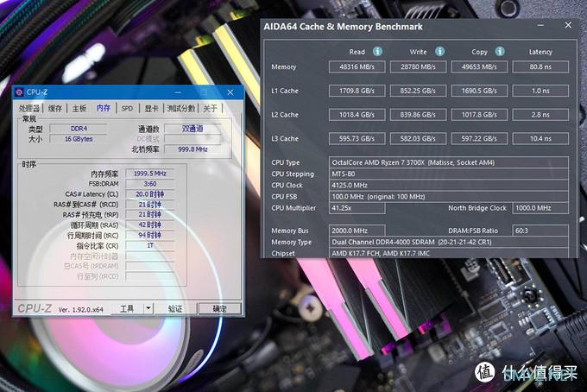Switch to the 关于 tab in CPU-Z
Image resolution: width=587 pixels, height=392 pixels.
coord(210,108)
